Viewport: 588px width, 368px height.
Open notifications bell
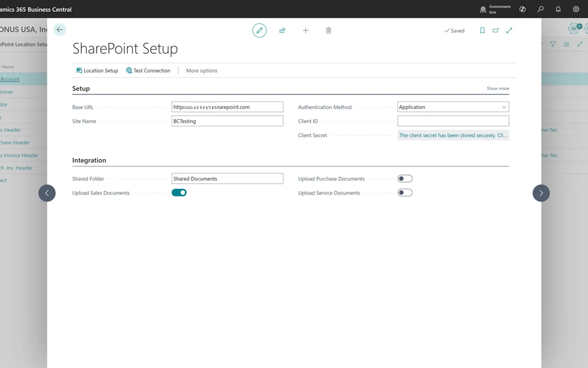(558, 9)
